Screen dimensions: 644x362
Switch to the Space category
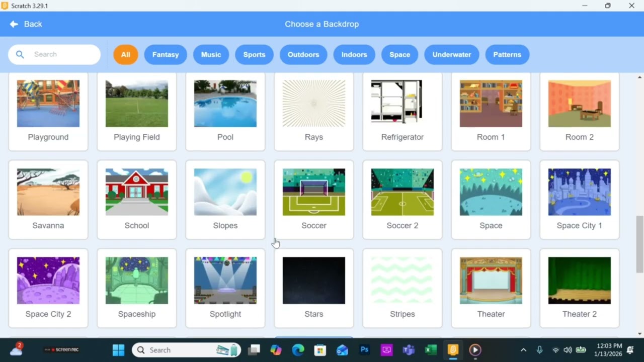click(399, 54)
